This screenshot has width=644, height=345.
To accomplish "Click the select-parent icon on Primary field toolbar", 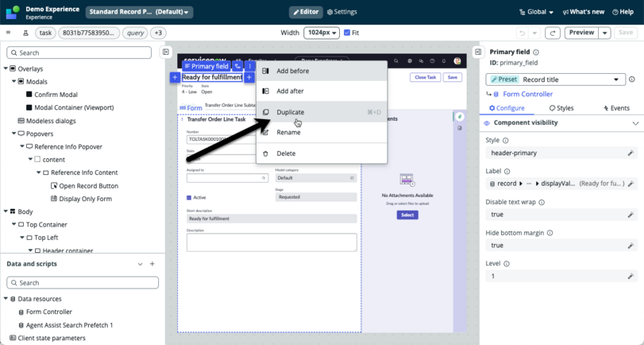I will 237,66.
